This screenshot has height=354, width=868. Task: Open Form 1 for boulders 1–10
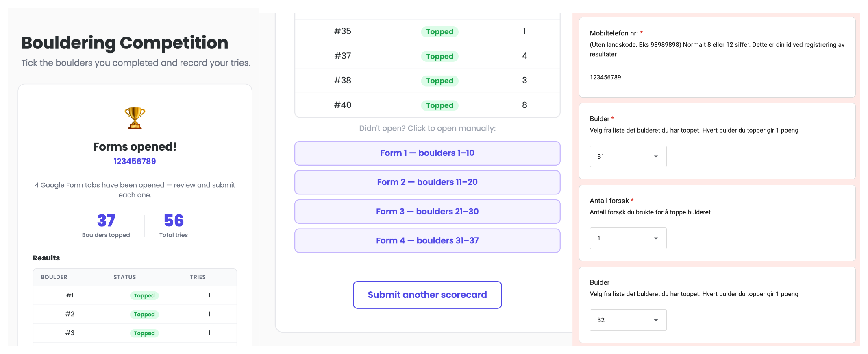(427, 153)
